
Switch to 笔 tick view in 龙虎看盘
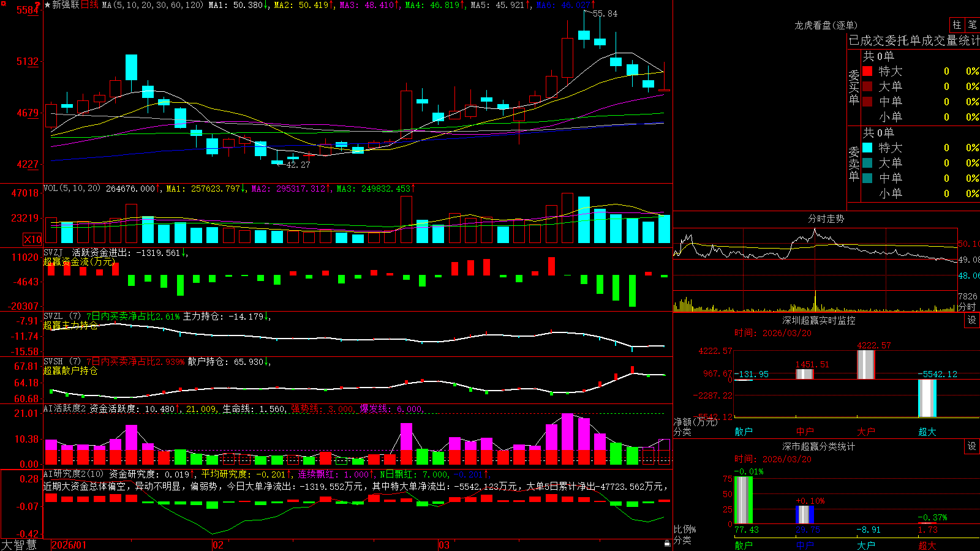[972, 24]
